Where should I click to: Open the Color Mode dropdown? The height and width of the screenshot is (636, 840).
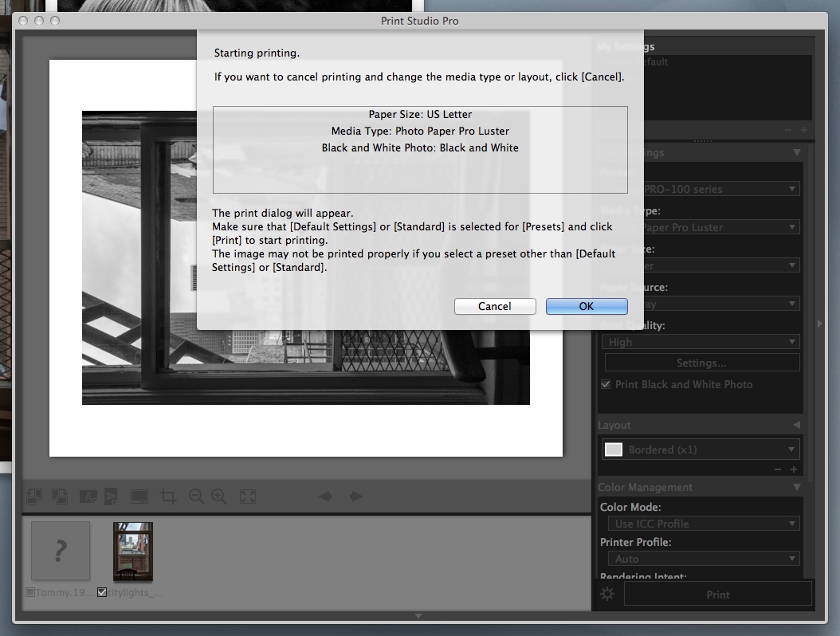pos(700,524)
